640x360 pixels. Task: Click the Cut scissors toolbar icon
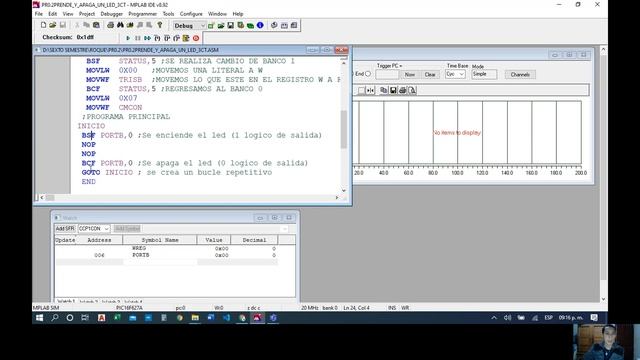tap(77, 25)
